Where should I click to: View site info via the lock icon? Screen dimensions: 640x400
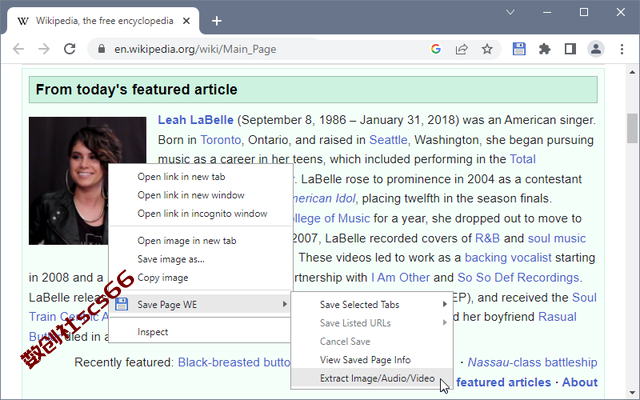(x=102, y=49)
